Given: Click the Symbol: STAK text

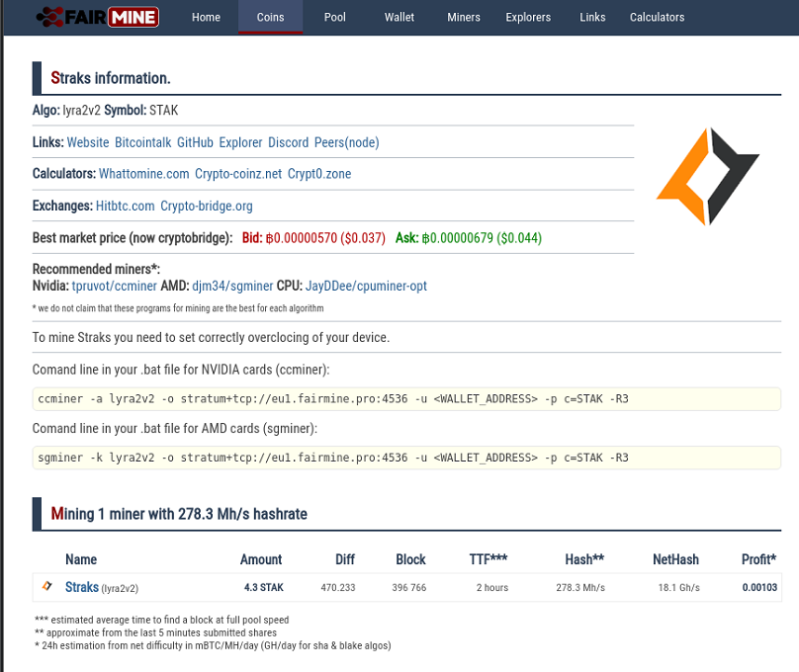Looking at the screenshot, I should click(141, 111).
